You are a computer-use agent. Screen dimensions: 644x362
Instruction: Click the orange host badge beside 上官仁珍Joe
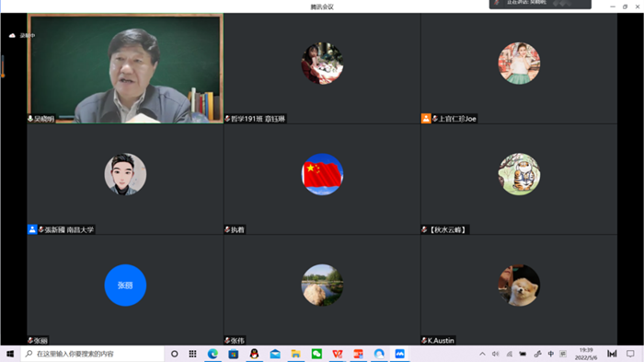coord(426,119)
